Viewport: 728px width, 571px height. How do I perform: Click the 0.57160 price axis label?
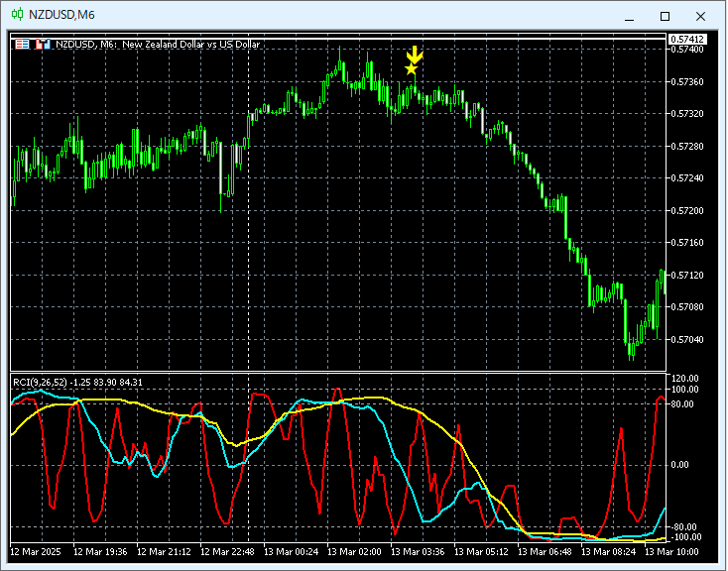687,243
